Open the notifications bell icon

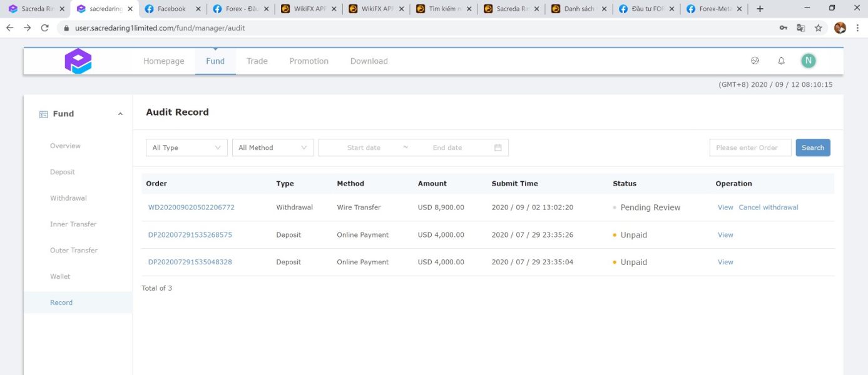(781, 61)
